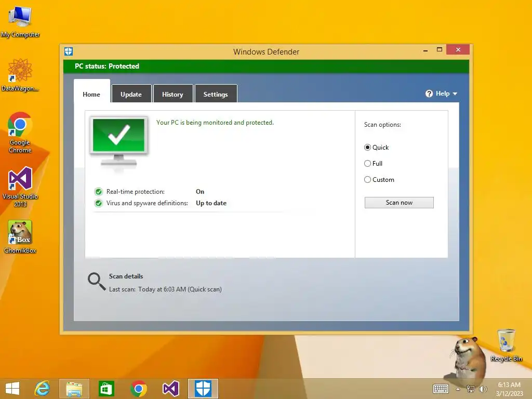The width and height of the screenshot is (532, 399).
Task: Open the Recycle Bin icon
Action: [x=506, y=345]
